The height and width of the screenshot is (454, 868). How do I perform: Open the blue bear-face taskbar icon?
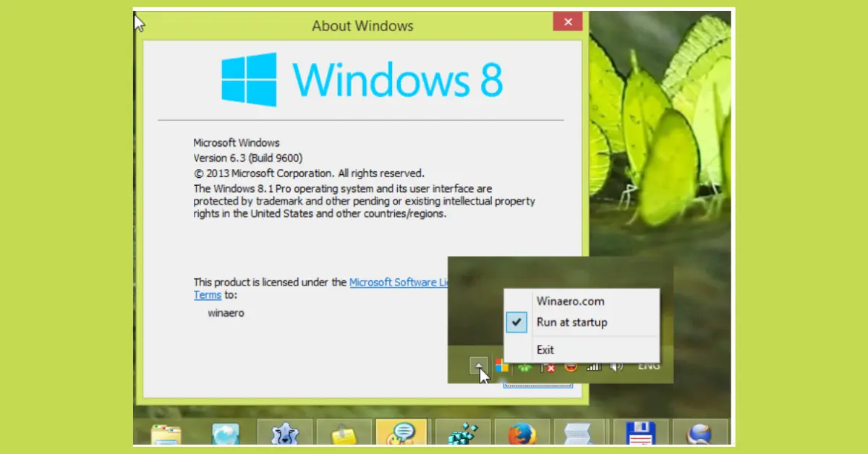click(x=284, y=432)
